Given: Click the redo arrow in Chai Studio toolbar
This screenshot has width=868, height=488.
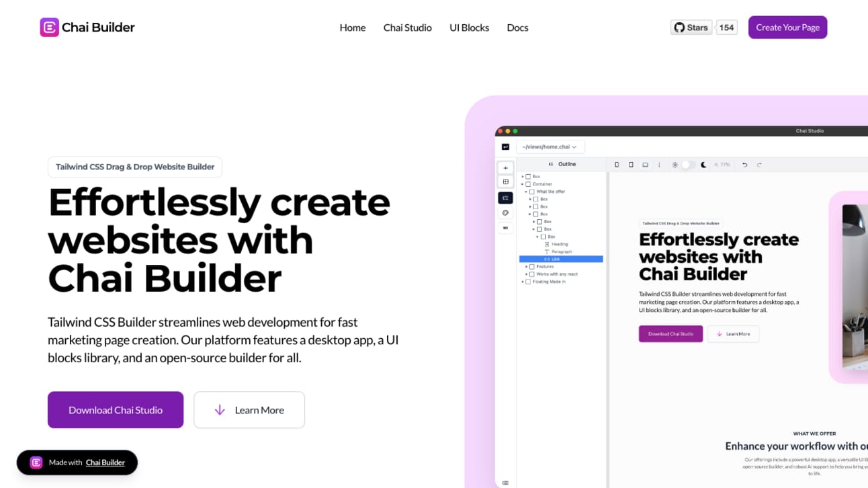Looking at the screenshot, I should click(x=759, y=165).
